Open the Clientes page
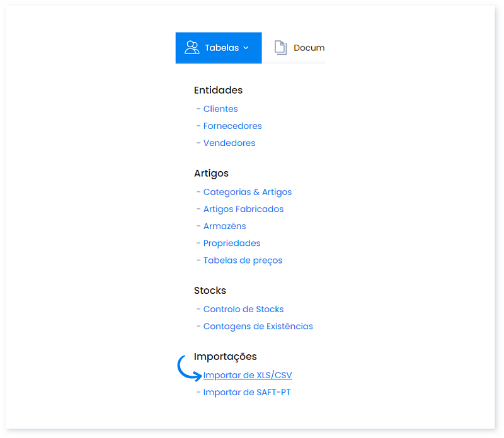Image resolution: width=504 pixels, height=438 pixels. tap(220, 108)
